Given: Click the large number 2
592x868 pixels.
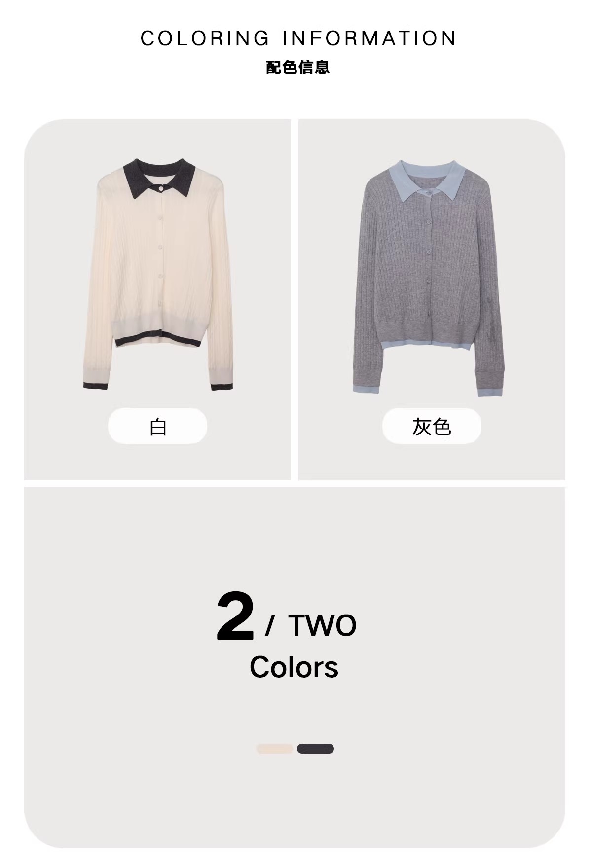Looking at the screenshot, I should tap(235, 616).
